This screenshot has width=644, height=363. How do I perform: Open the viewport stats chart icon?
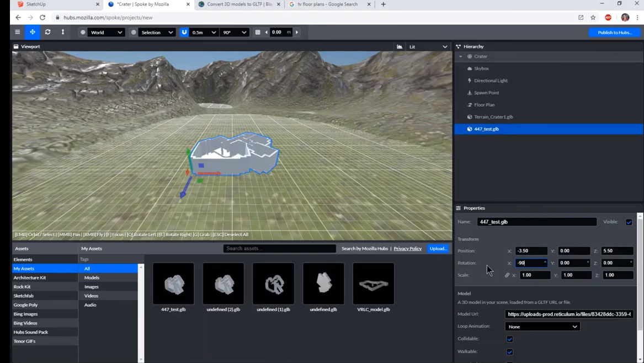pos(400,47)
